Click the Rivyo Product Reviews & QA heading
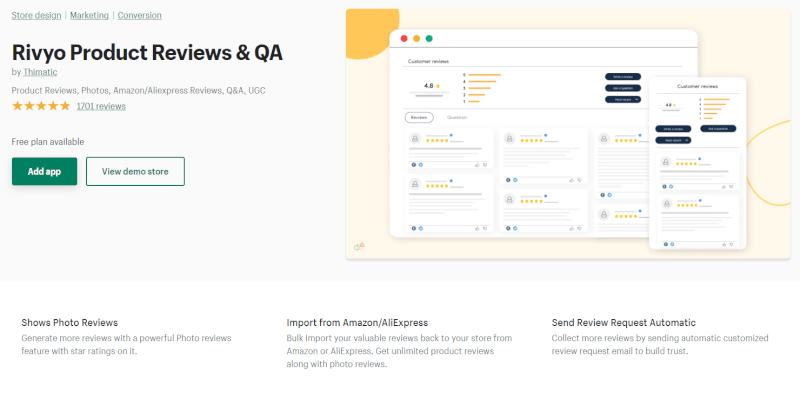The height and width of the screenshot is (405, 800). (147, 53)
